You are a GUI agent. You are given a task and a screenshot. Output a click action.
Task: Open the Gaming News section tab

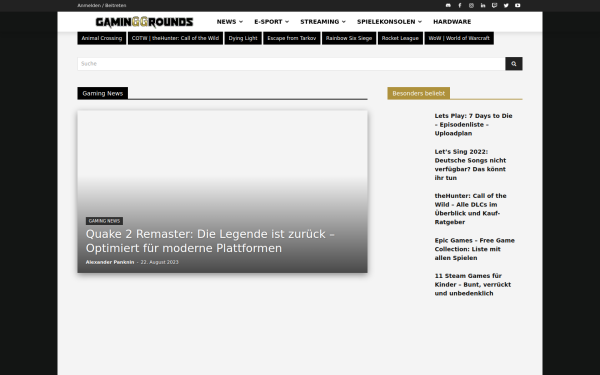(103, 93)
